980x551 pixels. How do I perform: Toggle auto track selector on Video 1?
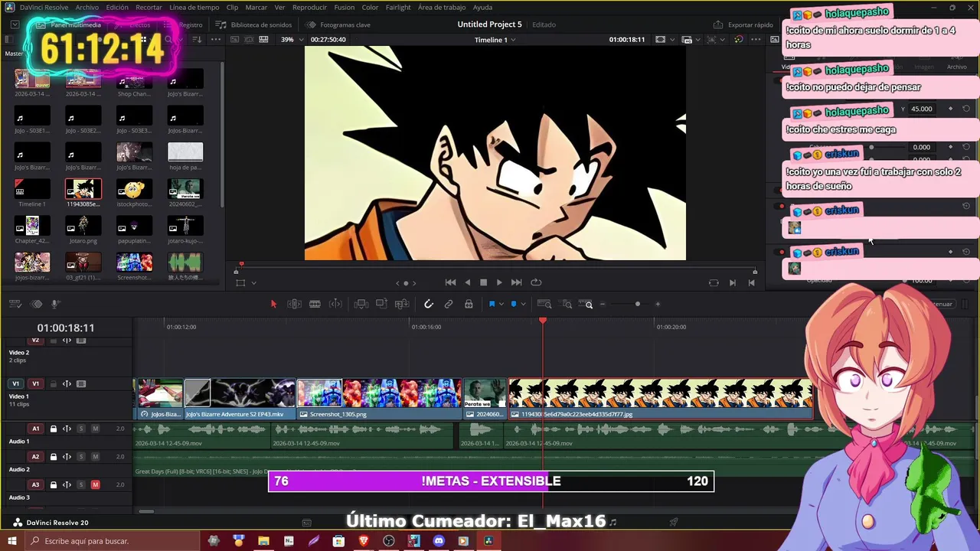click(x=67, y=383)
